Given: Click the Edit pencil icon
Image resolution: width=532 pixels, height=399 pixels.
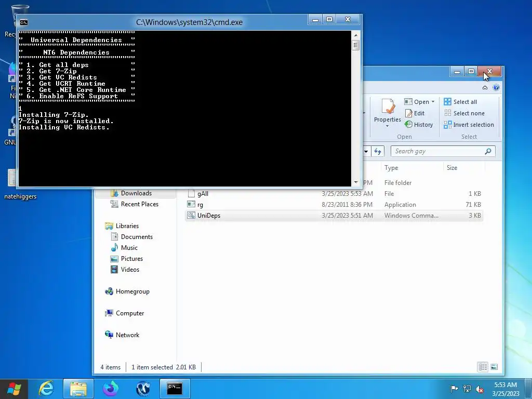Looking at the screenshot, I should [408, 113].
